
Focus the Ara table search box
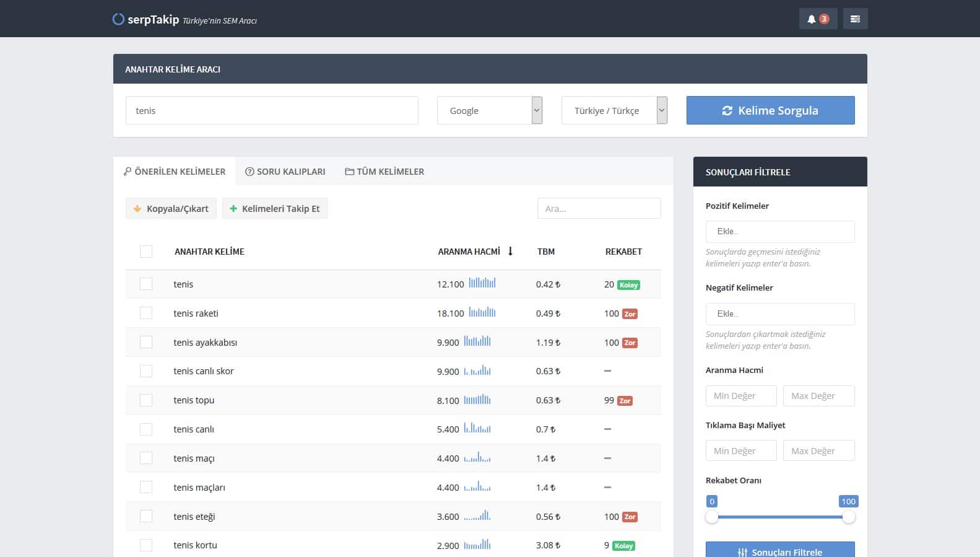(x=599, y=208)
